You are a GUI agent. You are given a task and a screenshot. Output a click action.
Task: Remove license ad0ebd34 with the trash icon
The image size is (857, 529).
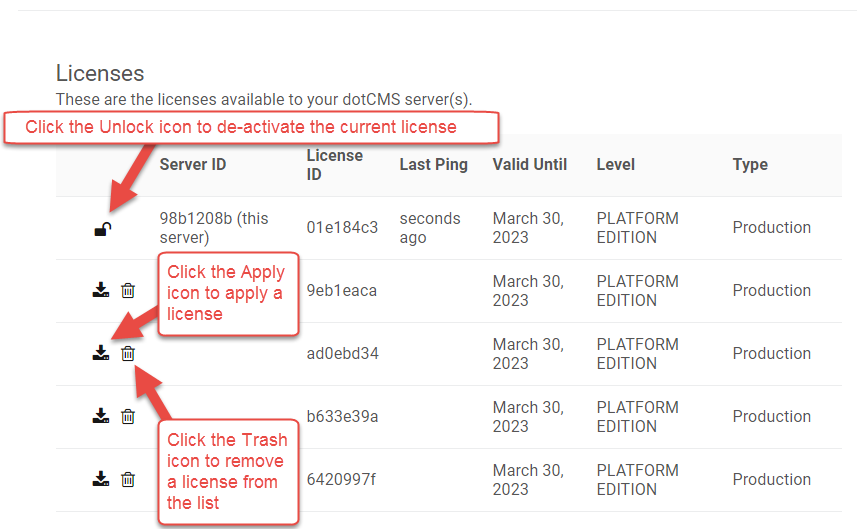point(128,353)
